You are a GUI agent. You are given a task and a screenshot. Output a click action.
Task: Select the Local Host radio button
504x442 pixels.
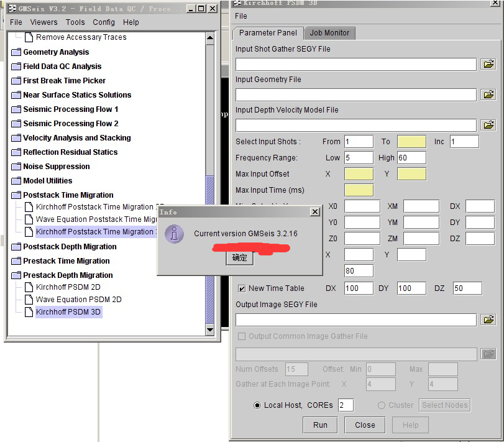click(257, 405)
